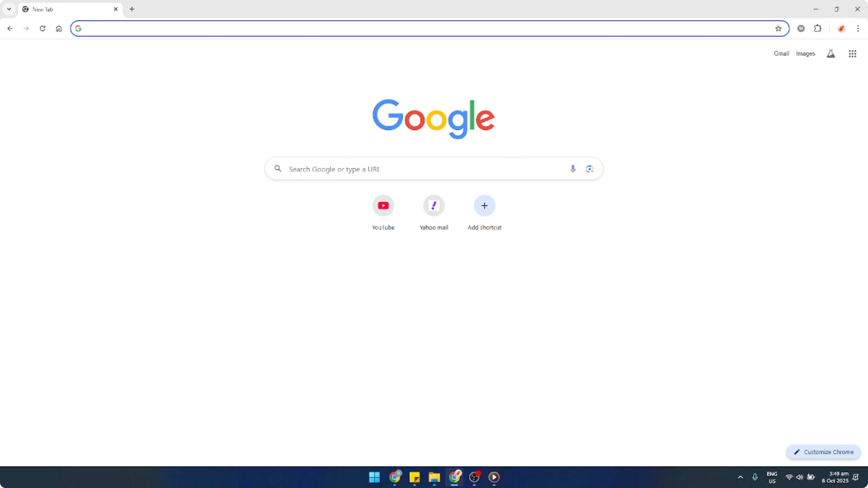This screenshot has width=868, height=488.
Task: Minimize the Chrome window
Action: point(816,9)
